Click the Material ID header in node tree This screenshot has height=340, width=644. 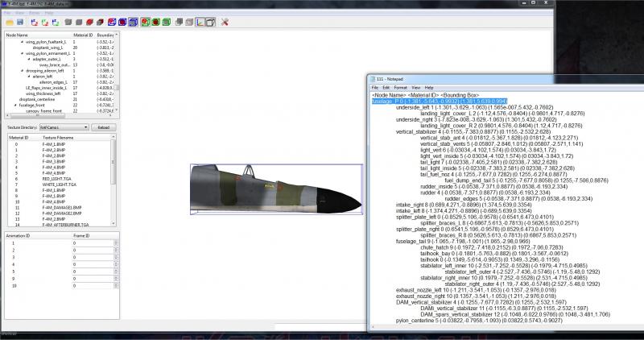[x=84, y=35]
